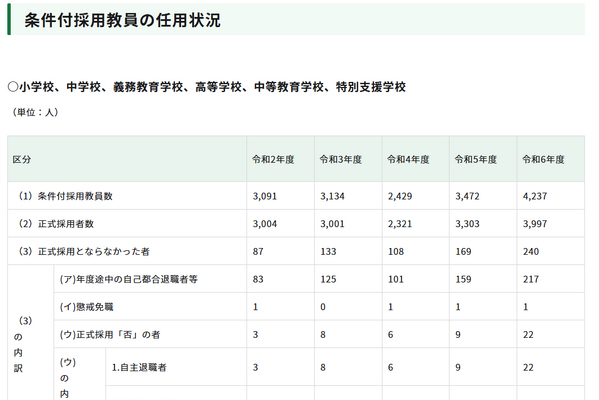Click the unit note (単位:人)

[x=35, y=112]
